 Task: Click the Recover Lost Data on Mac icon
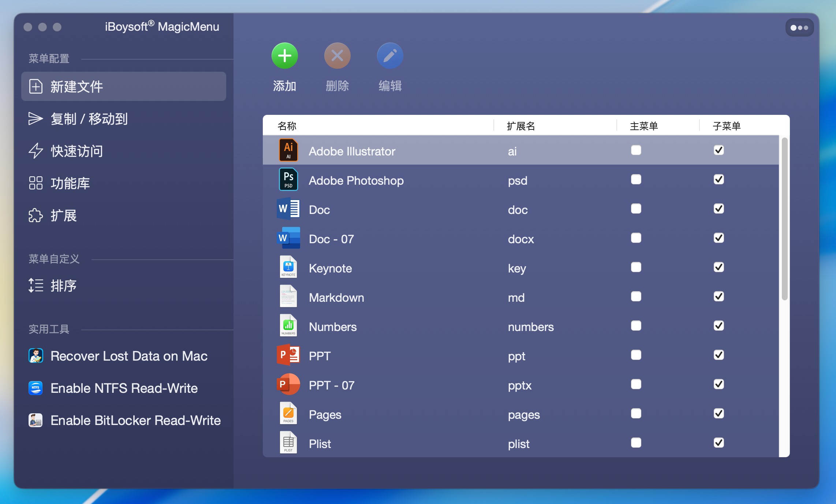coord(36,356)
